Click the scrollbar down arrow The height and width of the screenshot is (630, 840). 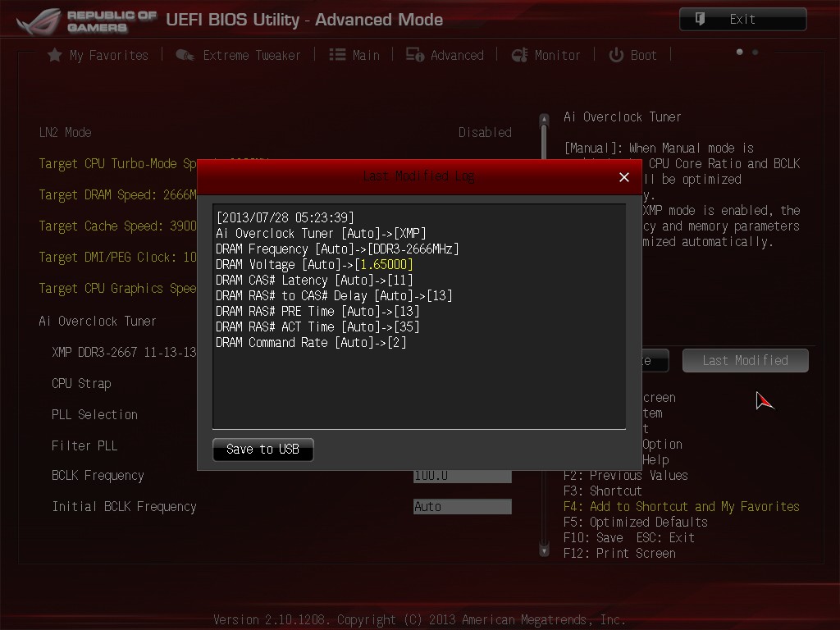pyautogui.click(x=544, y=550)
